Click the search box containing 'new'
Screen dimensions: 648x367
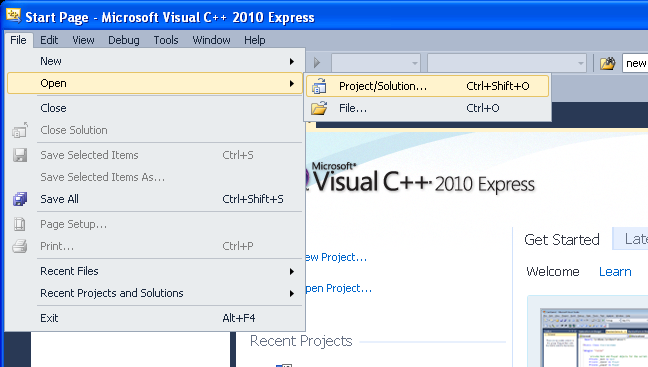(x=635, y=63)
